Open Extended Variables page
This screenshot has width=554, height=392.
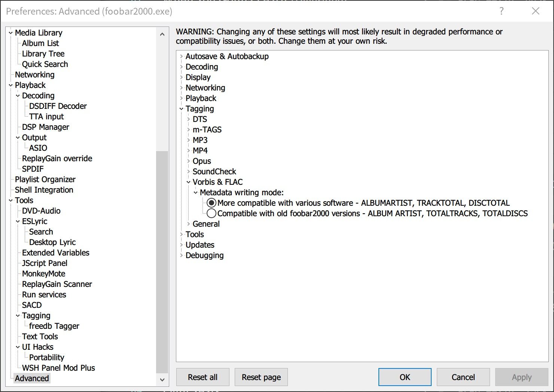(x=56, y=253)
